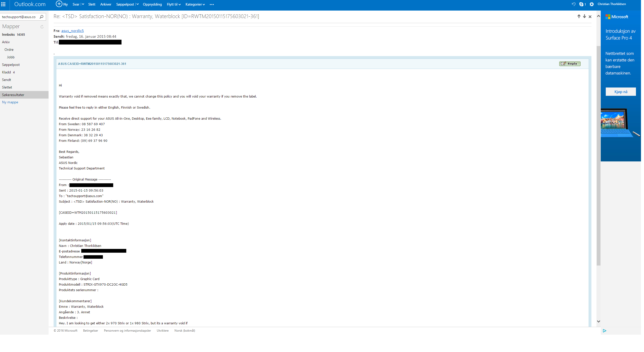This screenshot has height=352, width=644.
Task: Click the Microsoft logo in ad
Action: tap(617, 17)
